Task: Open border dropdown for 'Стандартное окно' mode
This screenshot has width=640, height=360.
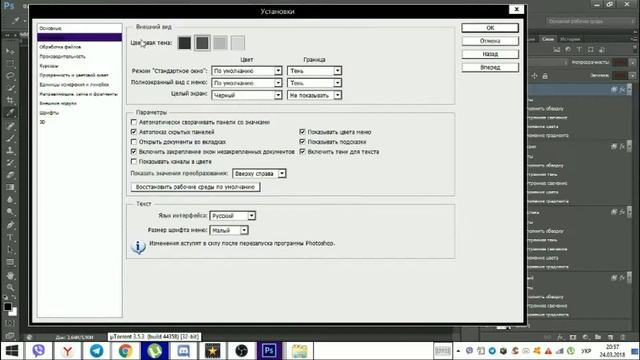Action: click(x=314, y=71)
